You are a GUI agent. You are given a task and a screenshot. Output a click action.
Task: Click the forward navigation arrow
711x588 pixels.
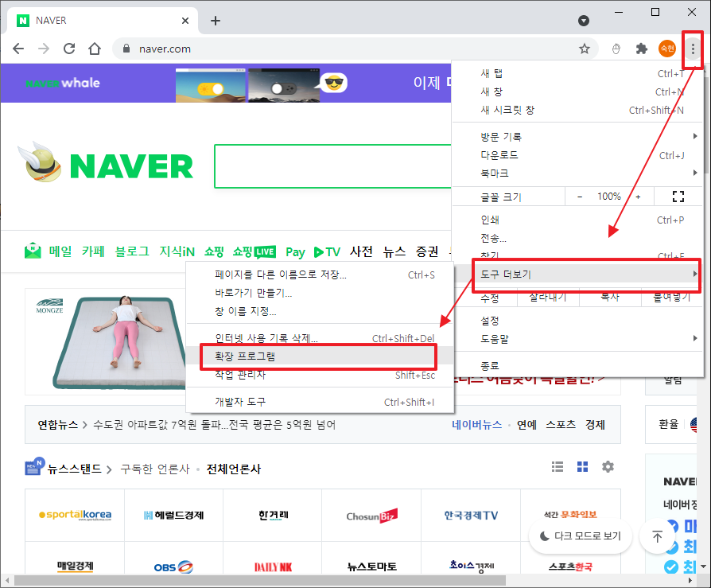(44, 49)
